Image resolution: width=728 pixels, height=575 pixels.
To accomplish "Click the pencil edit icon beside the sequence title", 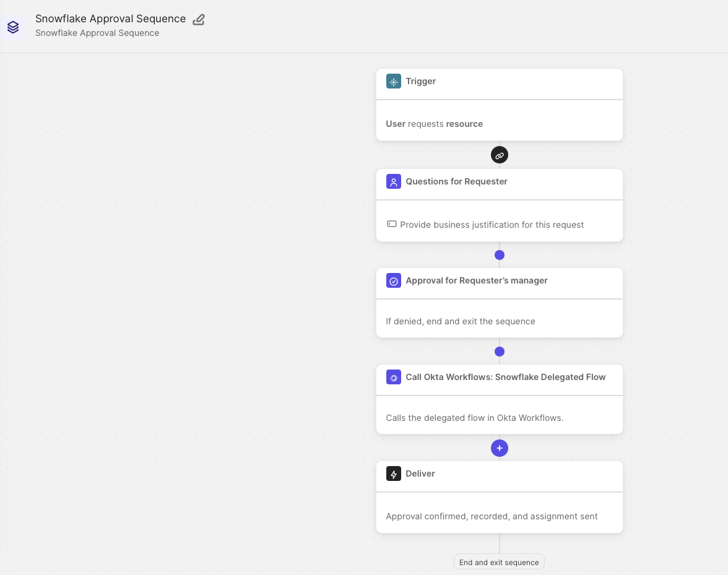I will pyautogui.click(x=199, y=19).
